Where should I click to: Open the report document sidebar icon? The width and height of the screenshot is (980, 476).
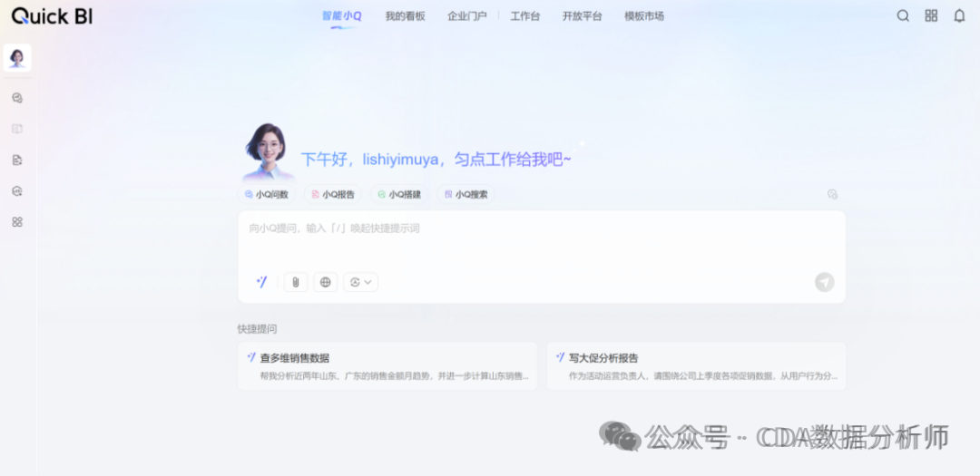pyautogui.click(x=17, y=160)
